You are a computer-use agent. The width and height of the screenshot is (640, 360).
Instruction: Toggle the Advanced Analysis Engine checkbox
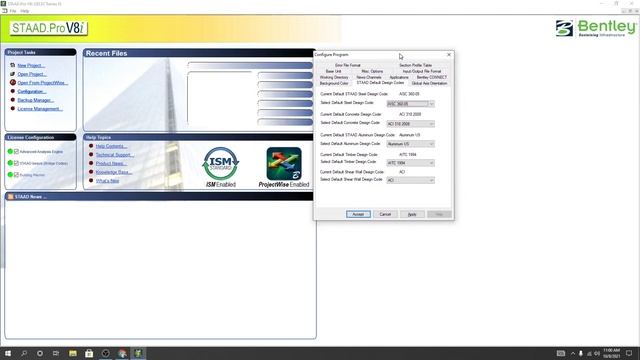pyautogui.click(x=16, y=151)
